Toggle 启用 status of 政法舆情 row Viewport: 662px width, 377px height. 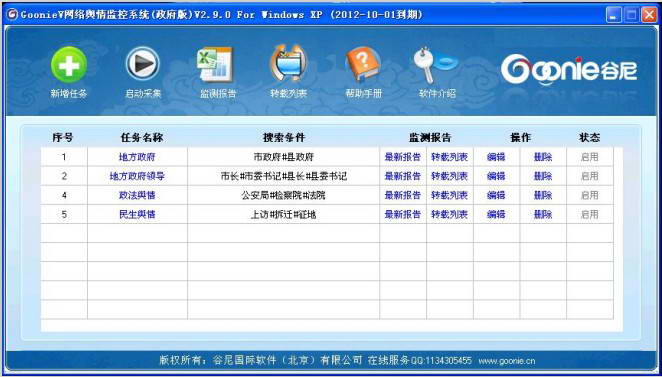click(x=589, y=195)
